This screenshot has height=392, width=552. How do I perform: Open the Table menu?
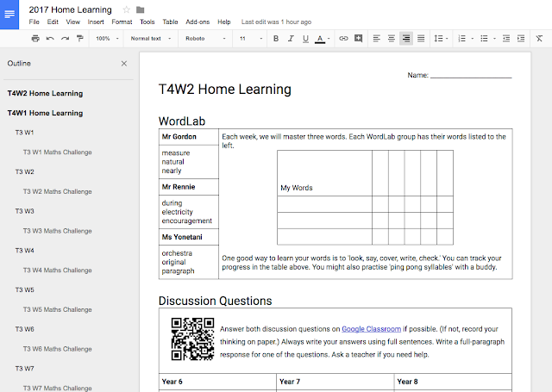point(170,22)
